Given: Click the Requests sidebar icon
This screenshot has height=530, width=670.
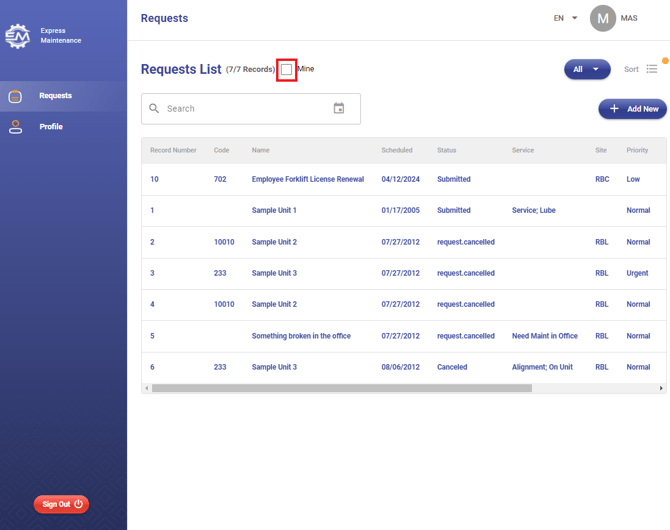Looking at the screenshot, I should click(x=15, y=96).
